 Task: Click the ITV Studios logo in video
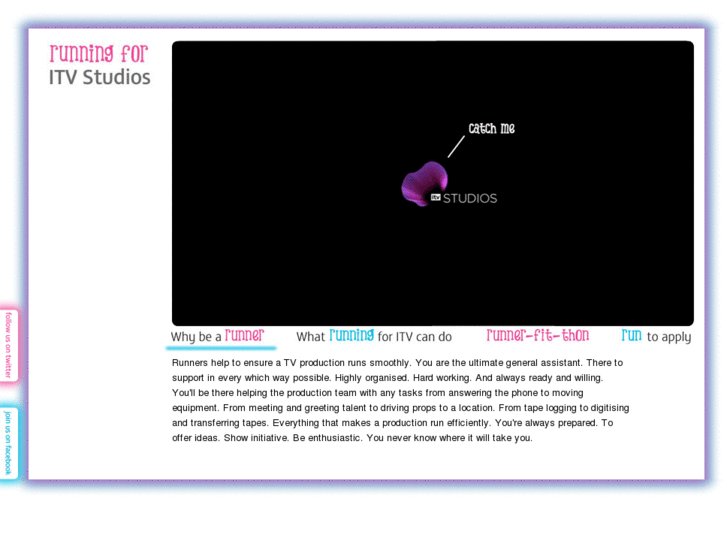[x=464, y=199]
